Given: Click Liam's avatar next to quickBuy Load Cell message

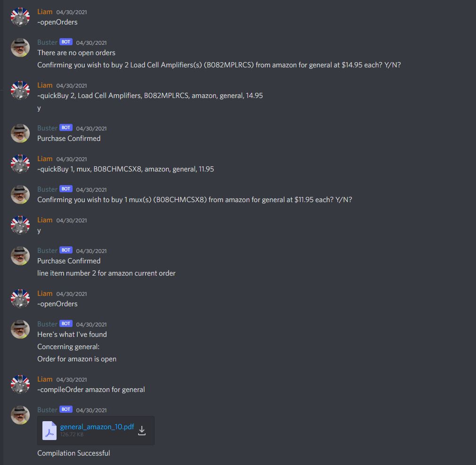Looking at the screenshot, I should pos(20,90).
